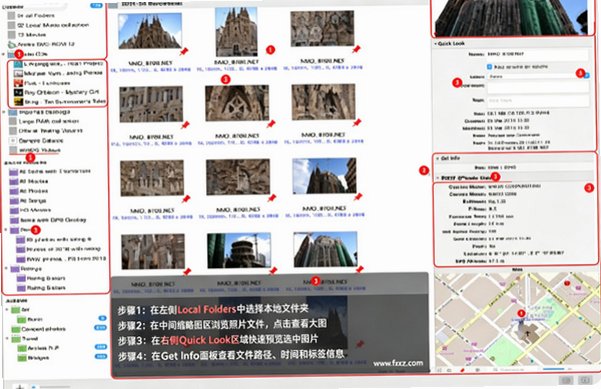The height and width of the screenshot is (389, 601).
Task: Click the map showing the photo location
Action: coord(516,319)
